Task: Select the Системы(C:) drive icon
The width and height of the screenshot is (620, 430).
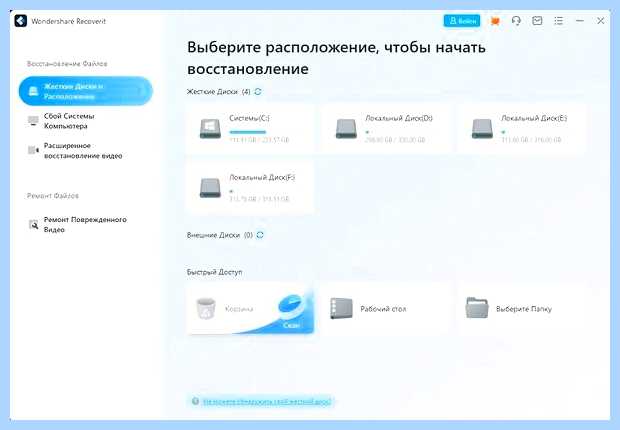Action: (210, 129)
